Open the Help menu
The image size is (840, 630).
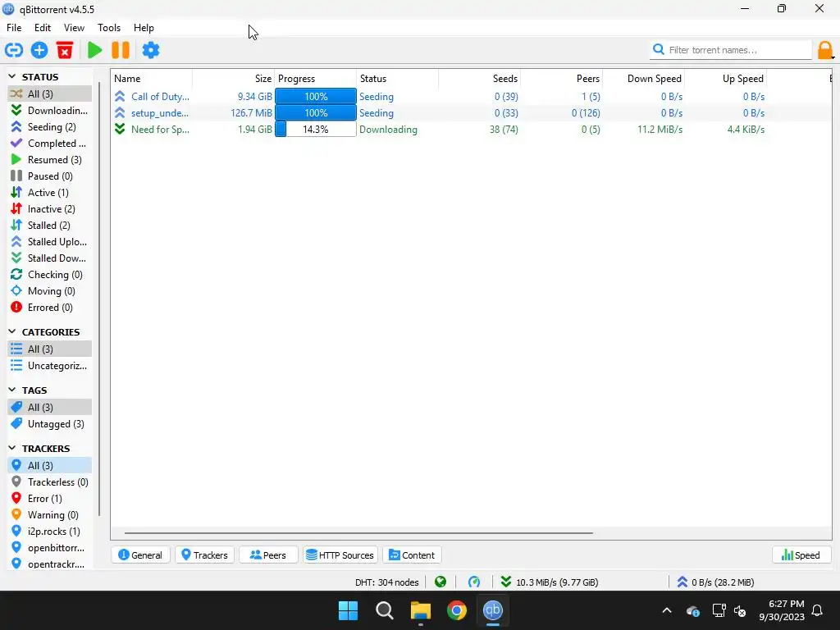pos(144,28)
